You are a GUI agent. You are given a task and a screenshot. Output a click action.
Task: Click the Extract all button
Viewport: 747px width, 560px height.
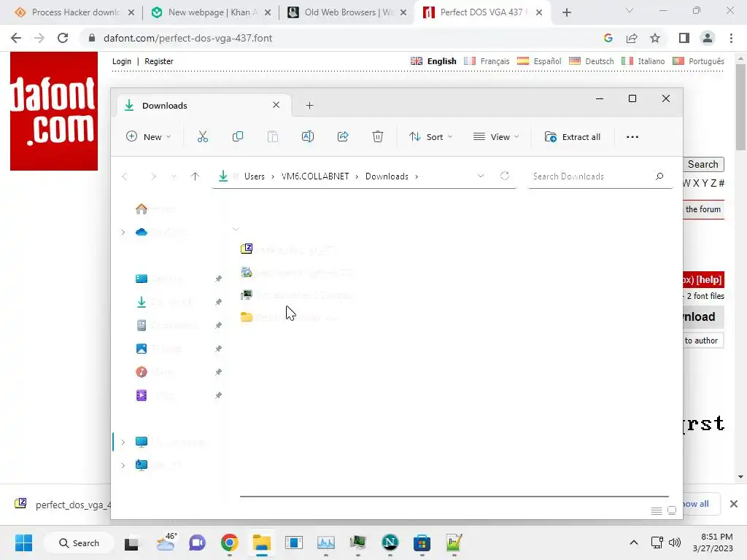[572, 136]
